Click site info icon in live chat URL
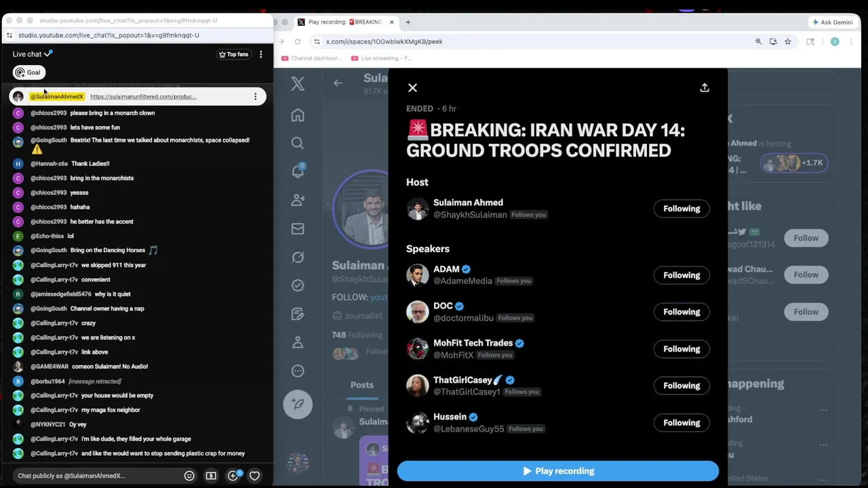 tap(9, 35)
